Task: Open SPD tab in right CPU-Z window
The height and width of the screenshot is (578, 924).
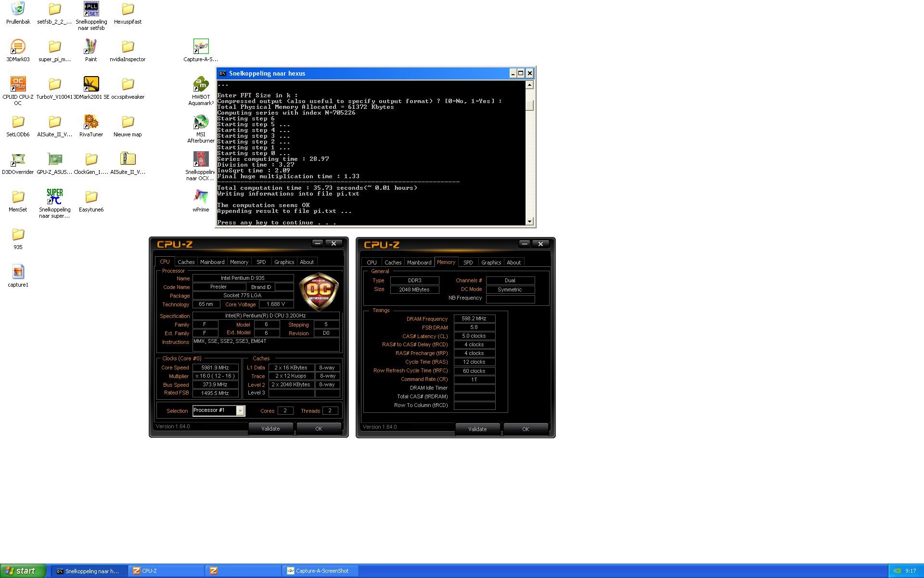Action: pos(468,263)
